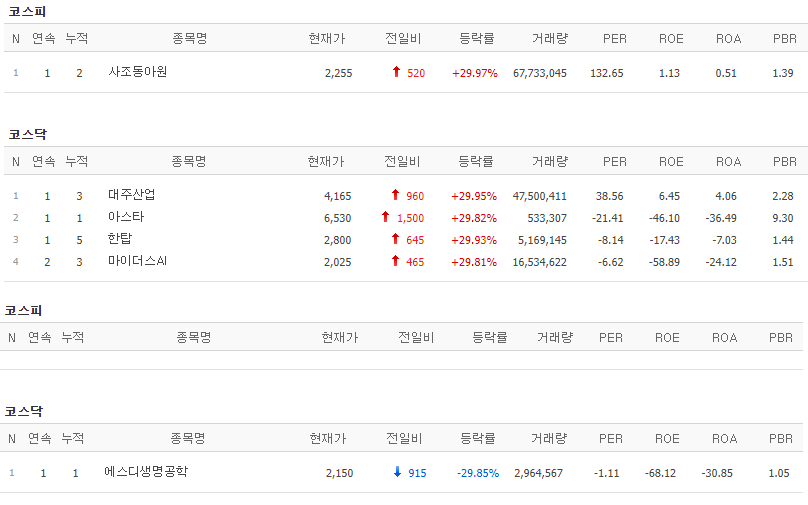The width and height of the screenshot is (808, 505).
Task: Click the red up arrow for 마이더스AI
Action: pyautogui.click(x=395, y=260)
